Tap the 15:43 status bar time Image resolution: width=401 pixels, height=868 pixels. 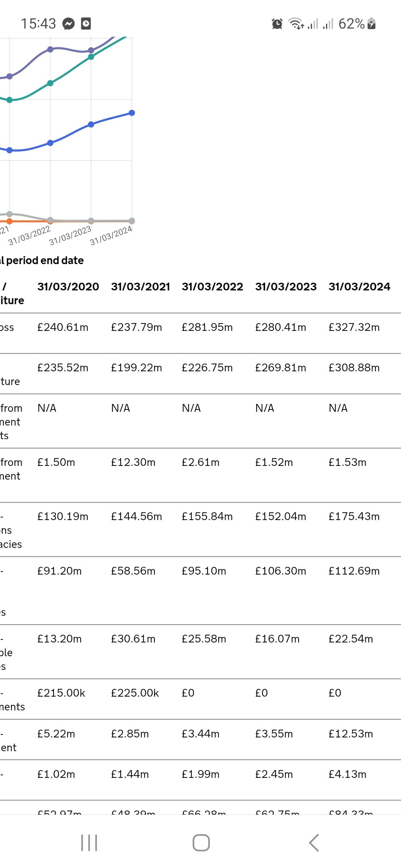[38, 24]
